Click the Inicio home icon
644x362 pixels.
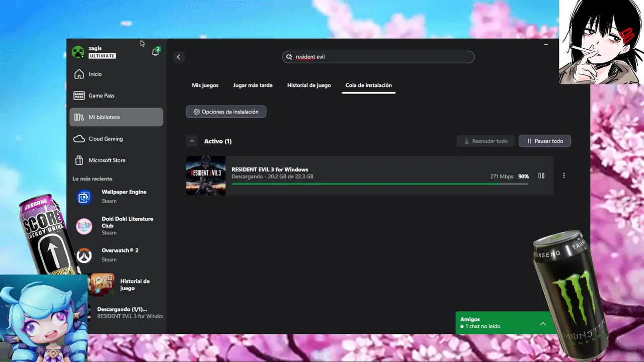79,74
